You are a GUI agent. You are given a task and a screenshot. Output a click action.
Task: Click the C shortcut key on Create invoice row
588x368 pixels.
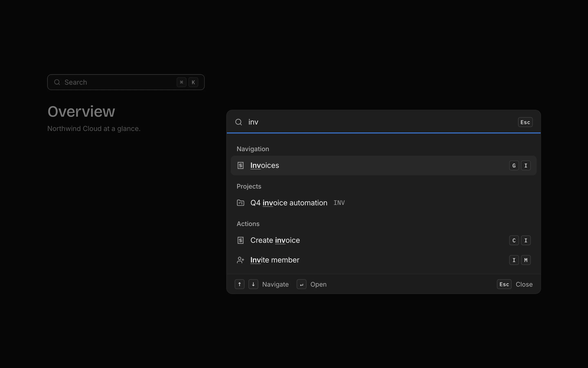514,240
